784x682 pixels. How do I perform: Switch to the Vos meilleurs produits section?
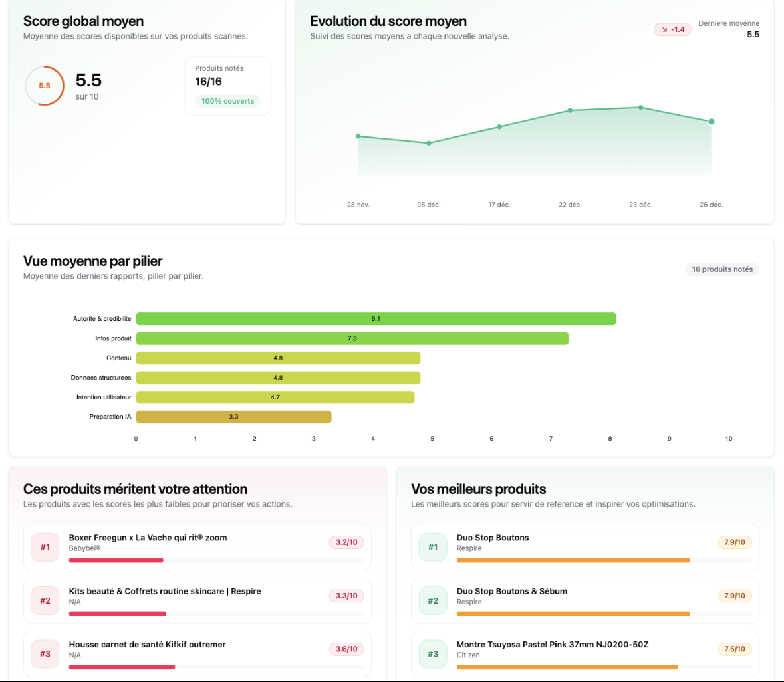pyautogui.click(x=477, y=489)
